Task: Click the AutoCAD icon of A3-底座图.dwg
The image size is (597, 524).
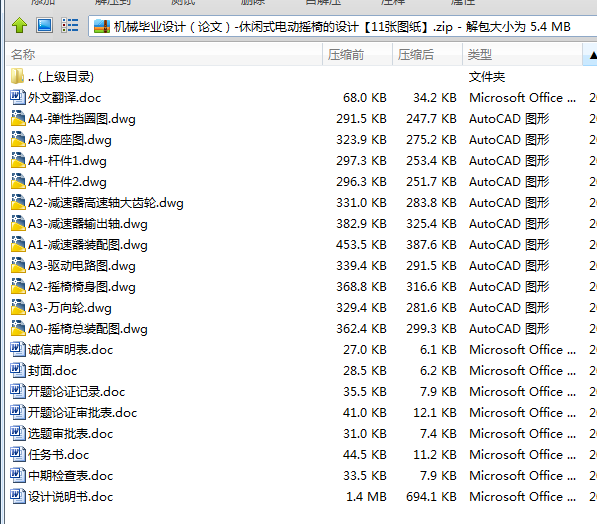Action: pyautogui.click(x=18, y=139)
